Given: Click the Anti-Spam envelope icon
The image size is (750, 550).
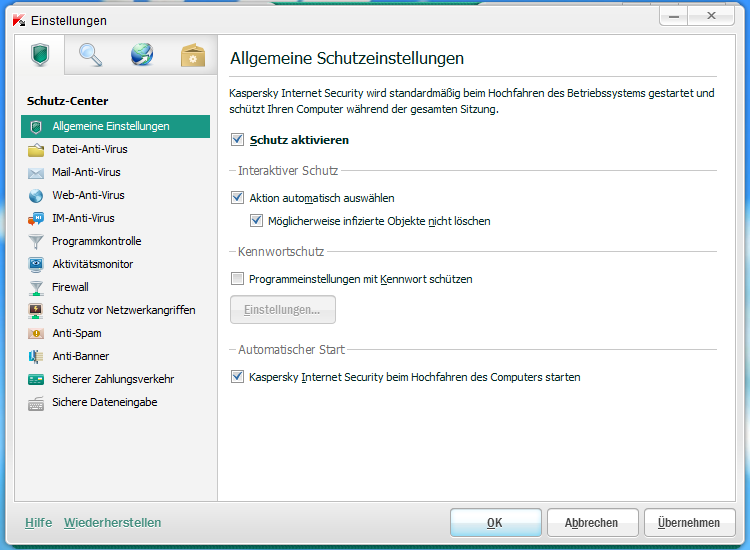Looking at the screenshot, I should pos(36,333).
